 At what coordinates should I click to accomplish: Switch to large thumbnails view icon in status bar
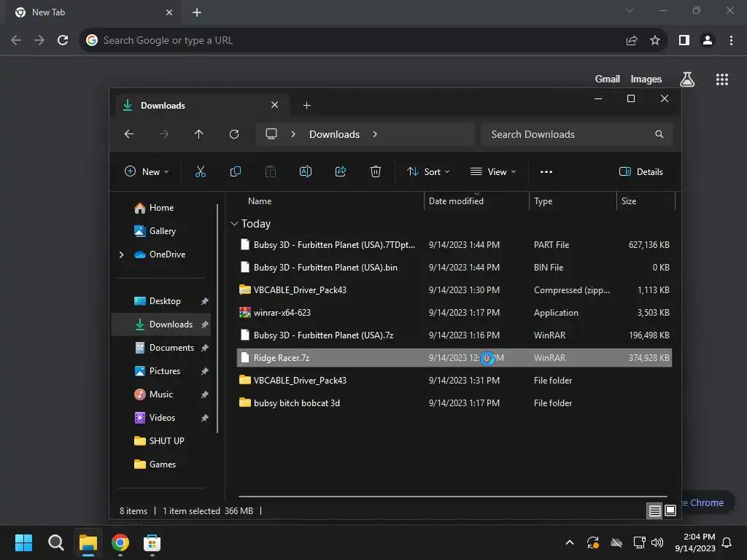tap(670, 511)
